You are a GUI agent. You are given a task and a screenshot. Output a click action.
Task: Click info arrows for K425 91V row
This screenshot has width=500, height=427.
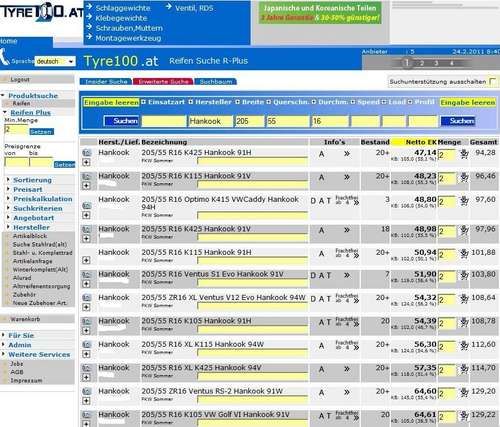click(347, 230)
